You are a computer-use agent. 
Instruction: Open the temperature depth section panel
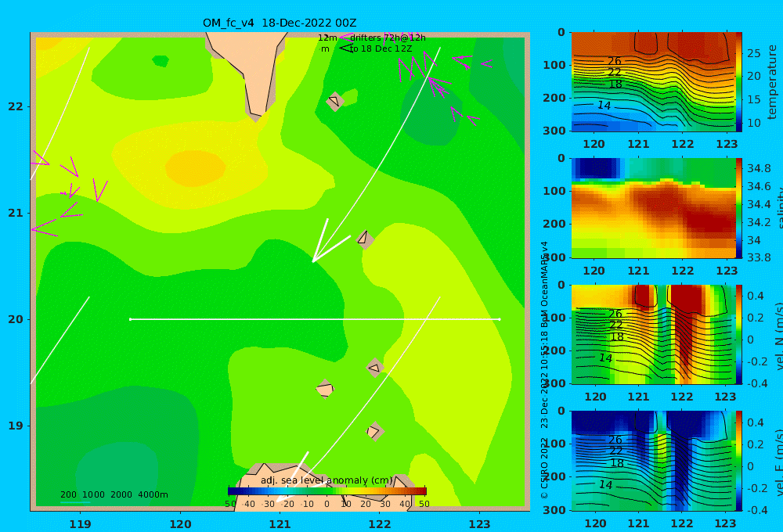pos(653,82)
